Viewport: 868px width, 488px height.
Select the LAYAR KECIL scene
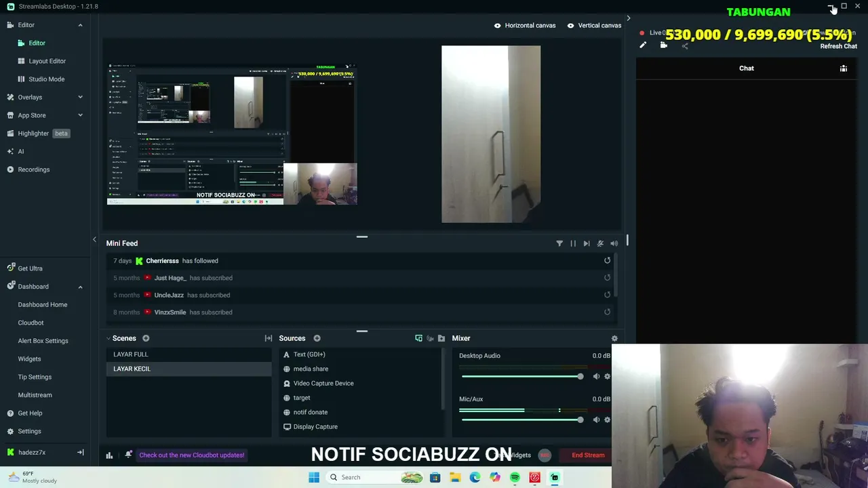click(x=189, y=369)
